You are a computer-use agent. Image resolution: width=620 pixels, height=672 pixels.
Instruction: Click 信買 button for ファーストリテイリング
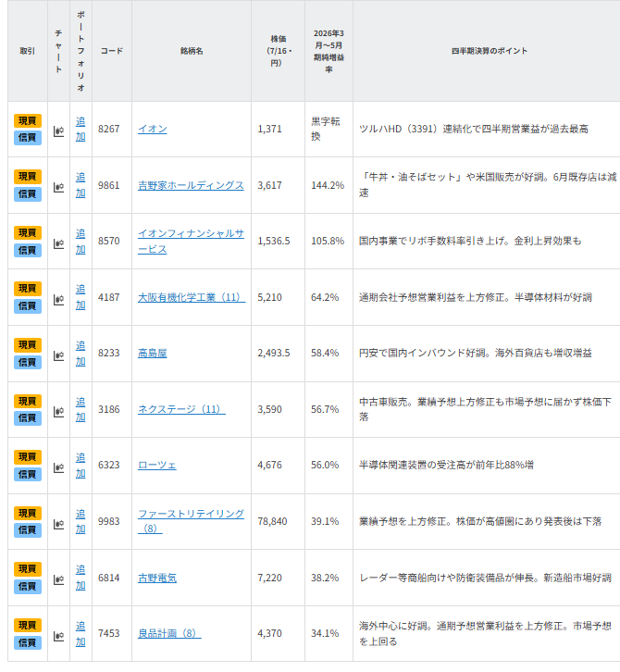[28, 530]
